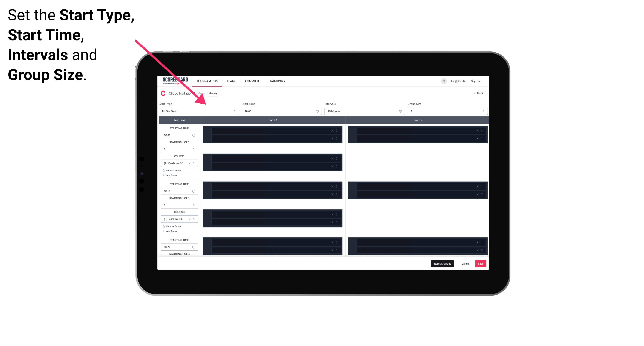Click the Starting Hole stepper up arrow
The height and width of the screenshot is (346, 644).
click(x=194, y=148)
